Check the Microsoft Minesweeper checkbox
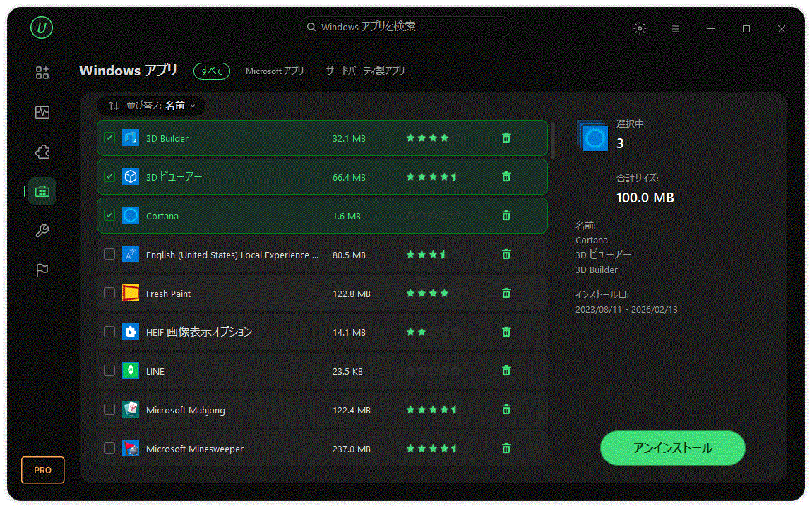 109,448
